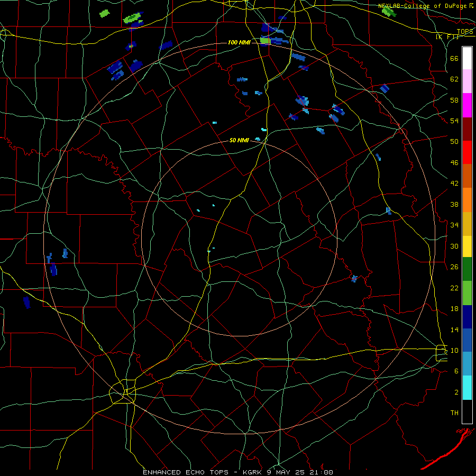Select the bright orange legend swatch

[x=467, y=199]
